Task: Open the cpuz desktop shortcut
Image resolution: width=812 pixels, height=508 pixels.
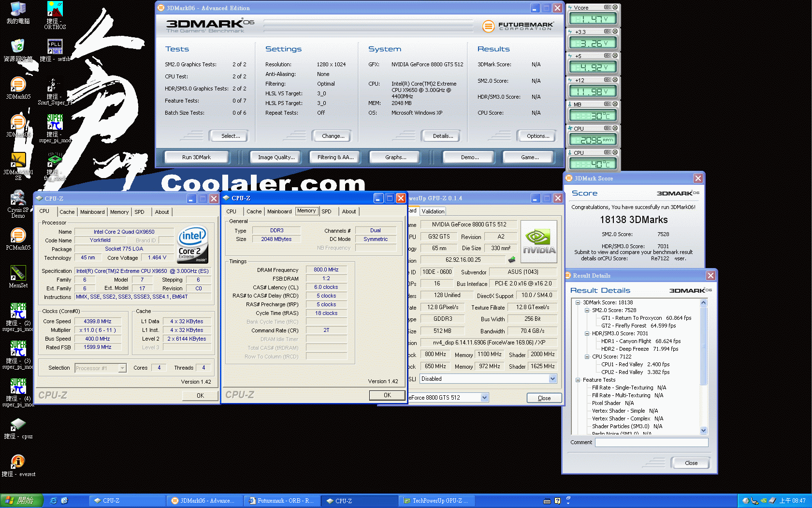Action: tap(18, 429)
